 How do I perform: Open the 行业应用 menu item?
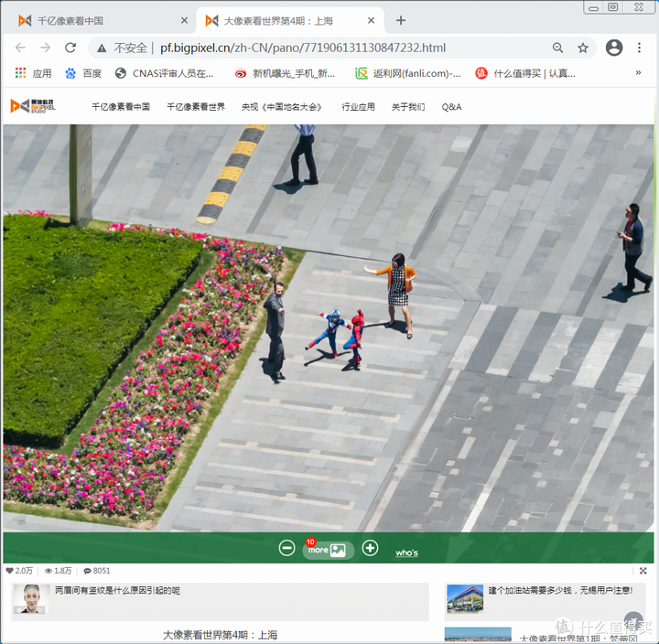(358, 107)
